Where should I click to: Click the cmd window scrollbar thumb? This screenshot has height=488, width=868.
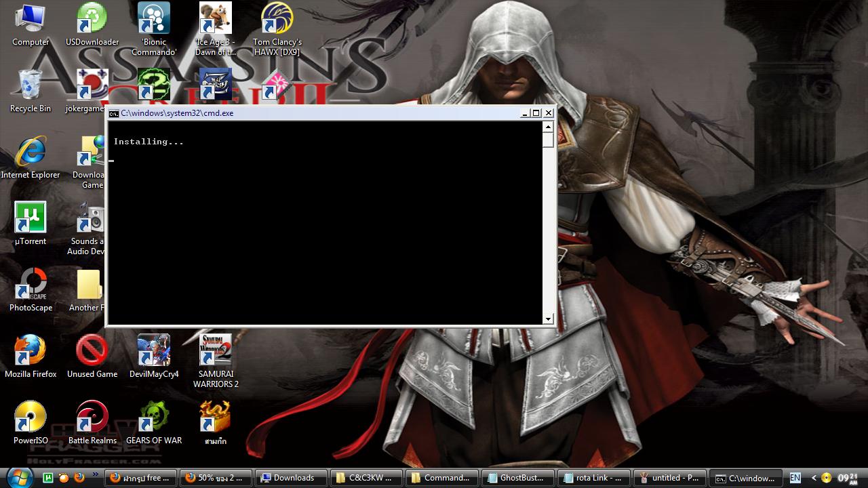coord(548,140)
